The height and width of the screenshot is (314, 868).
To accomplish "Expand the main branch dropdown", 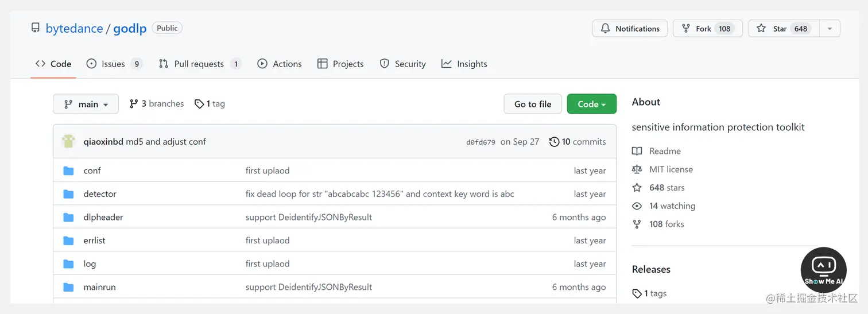I will point(86,104).
